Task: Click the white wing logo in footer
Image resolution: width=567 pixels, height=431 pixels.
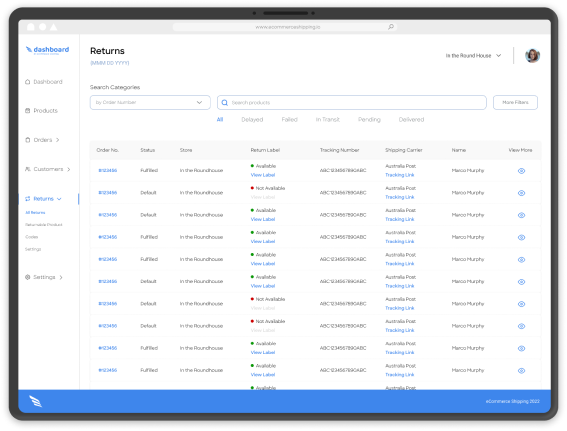Action: coord(35,401)
